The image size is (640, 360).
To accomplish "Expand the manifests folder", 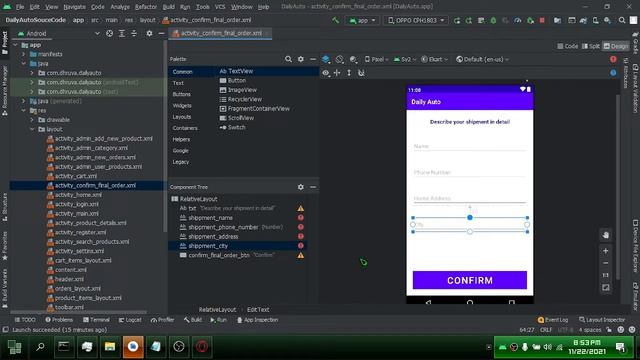I will click(x=23, y=54).
